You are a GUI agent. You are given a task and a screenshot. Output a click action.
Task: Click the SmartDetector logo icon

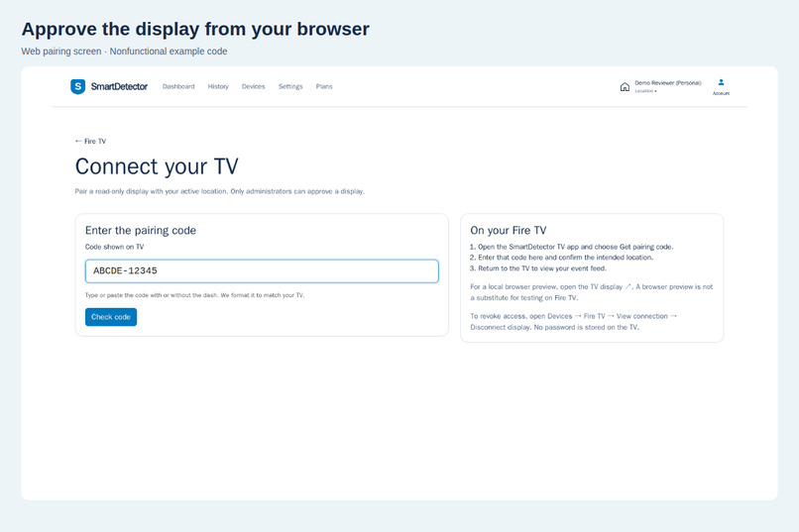(77, 86)
